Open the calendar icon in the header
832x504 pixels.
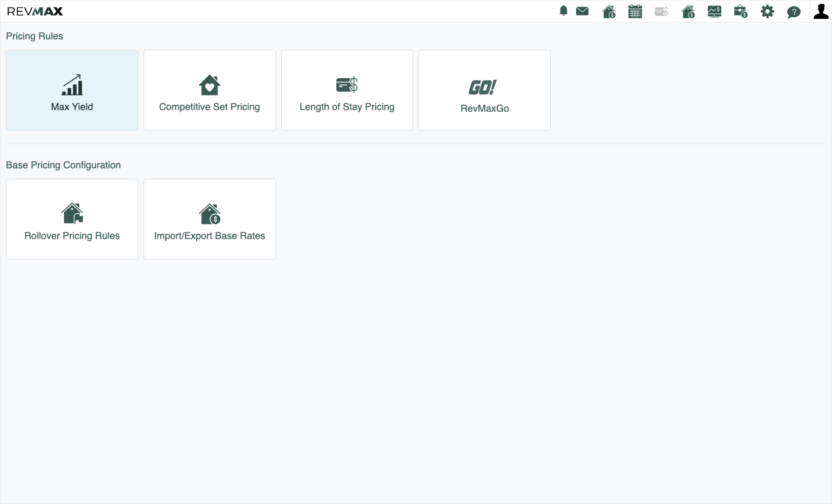[x=635, y=11]
